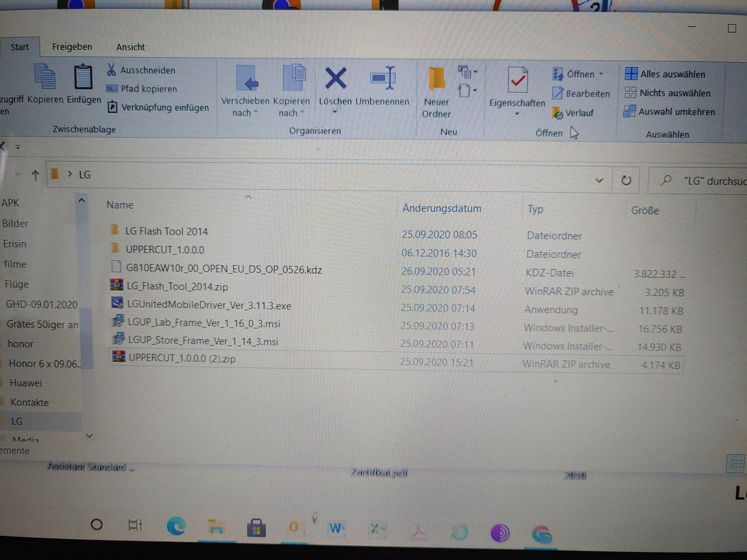The width and height of the screenshot is (747, 560).
Task: Open Cortana circle on the taskbar
Action: pyautogui.click(x=96, y=525)
